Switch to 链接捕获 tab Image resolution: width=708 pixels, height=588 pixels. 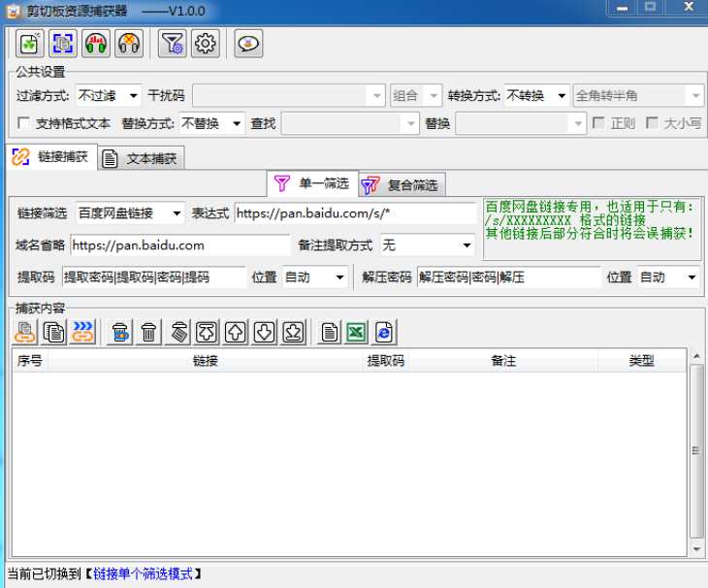[x=51, y=157]
